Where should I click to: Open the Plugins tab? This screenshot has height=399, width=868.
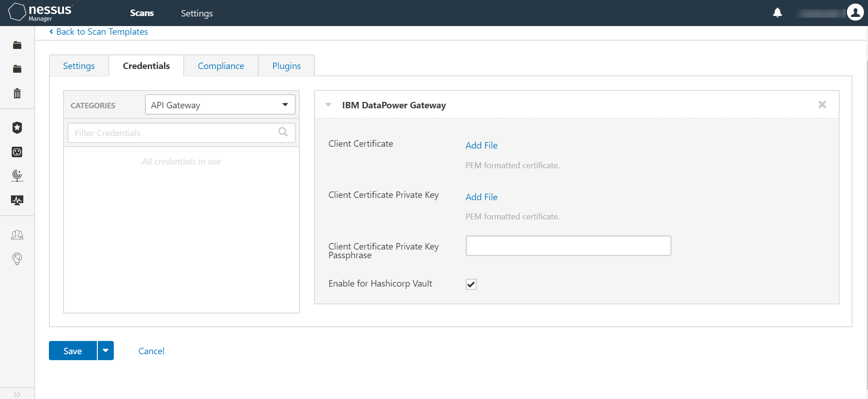point(287,66)
